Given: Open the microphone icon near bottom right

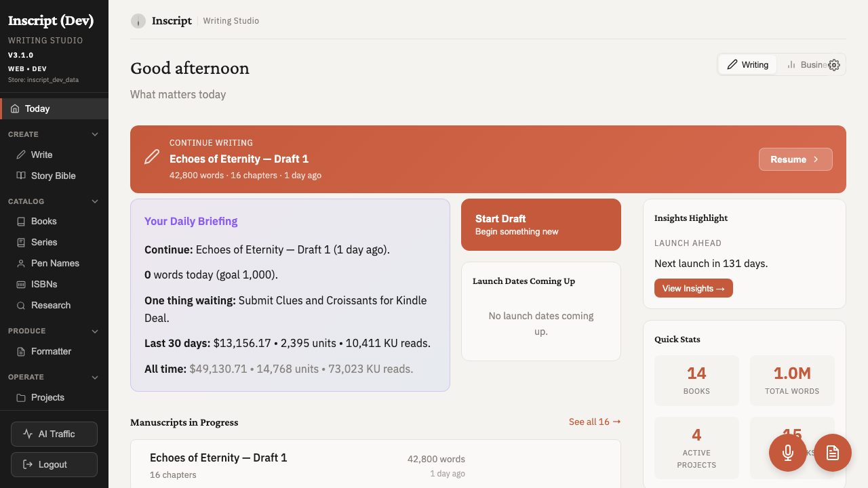Looking at the screenshot, I should coord(788,453).
